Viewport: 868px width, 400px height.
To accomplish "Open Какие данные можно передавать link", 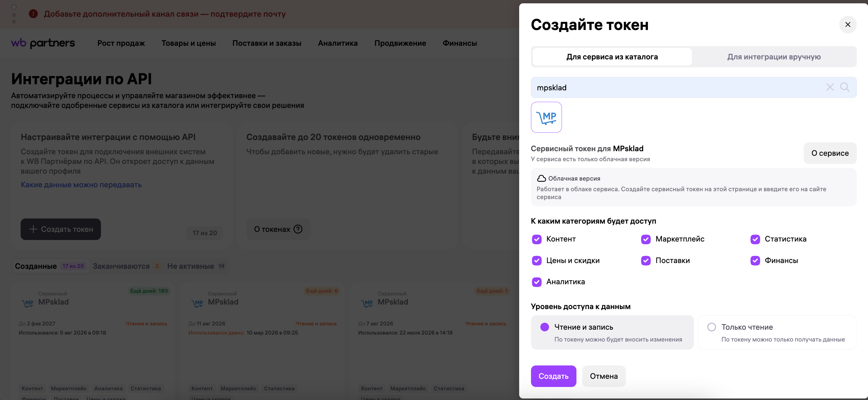I will (x=81, y=185).
